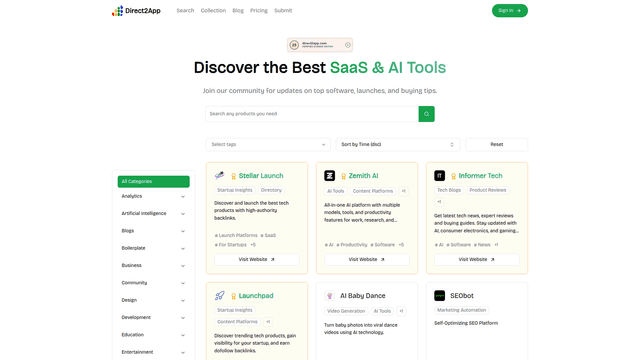Screen dimensions: 640x360
Task: Click Marketing Automation tag on SEObot
Action: point(462,310)
